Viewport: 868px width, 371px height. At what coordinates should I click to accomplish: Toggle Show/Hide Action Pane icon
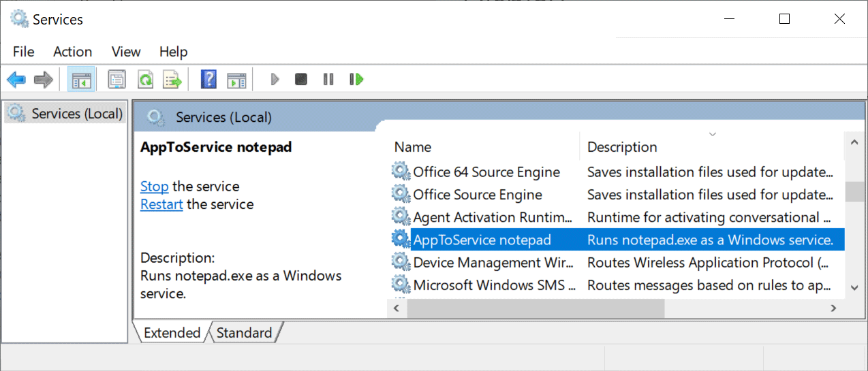tap(236, 80)
